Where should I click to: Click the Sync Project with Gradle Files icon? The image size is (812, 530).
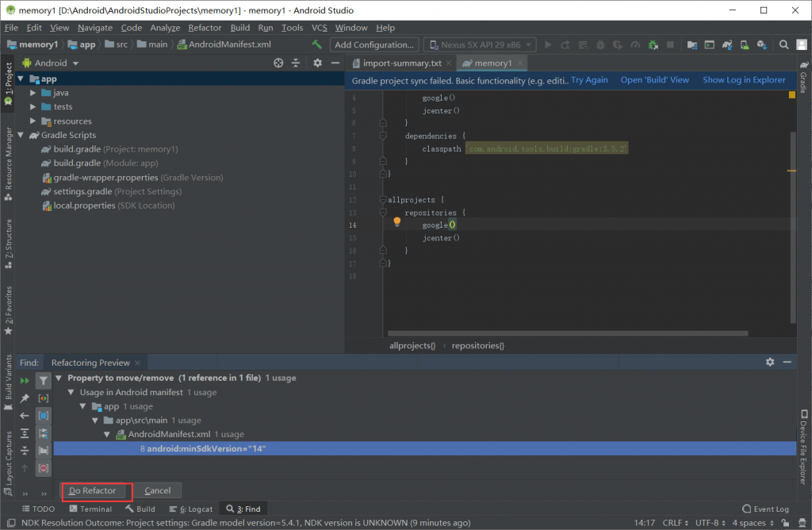[727, 45]
